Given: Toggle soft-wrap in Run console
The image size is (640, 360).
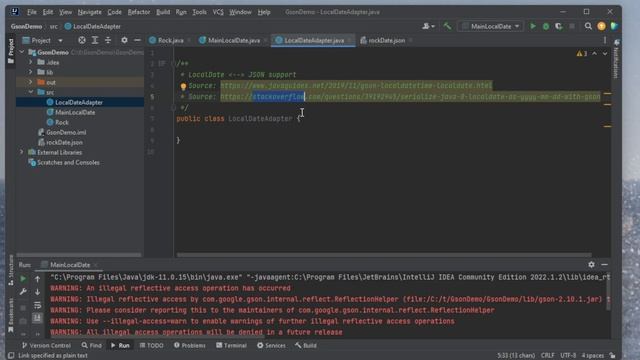Looking at the screenshot, I should 37,305.
